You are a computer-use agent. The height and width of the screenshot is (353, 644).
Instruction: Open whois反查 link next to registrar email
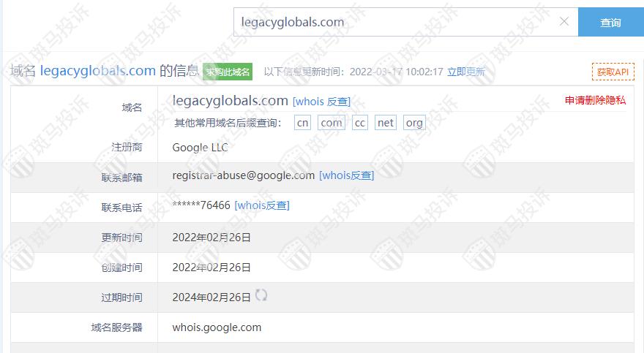(347, 175)
